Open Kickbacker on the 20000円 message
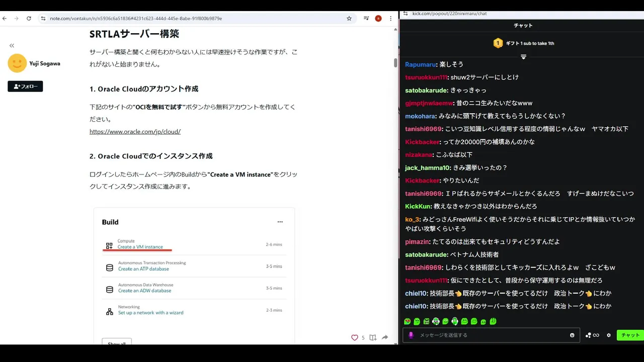This screenshot has height=362, width=644. [423, 142]
